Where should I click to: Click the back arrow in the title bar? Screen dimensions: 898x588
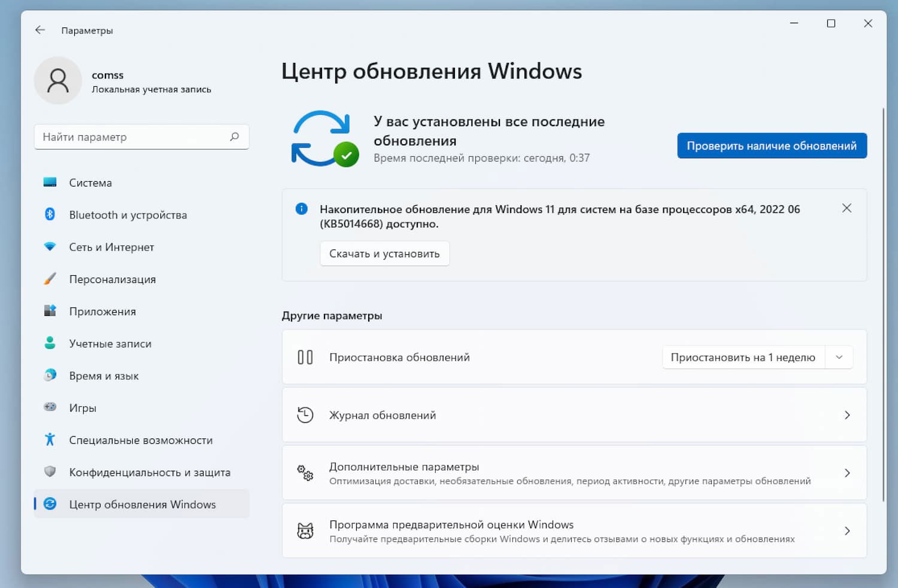pyautogui.click(x=40, y=30)
